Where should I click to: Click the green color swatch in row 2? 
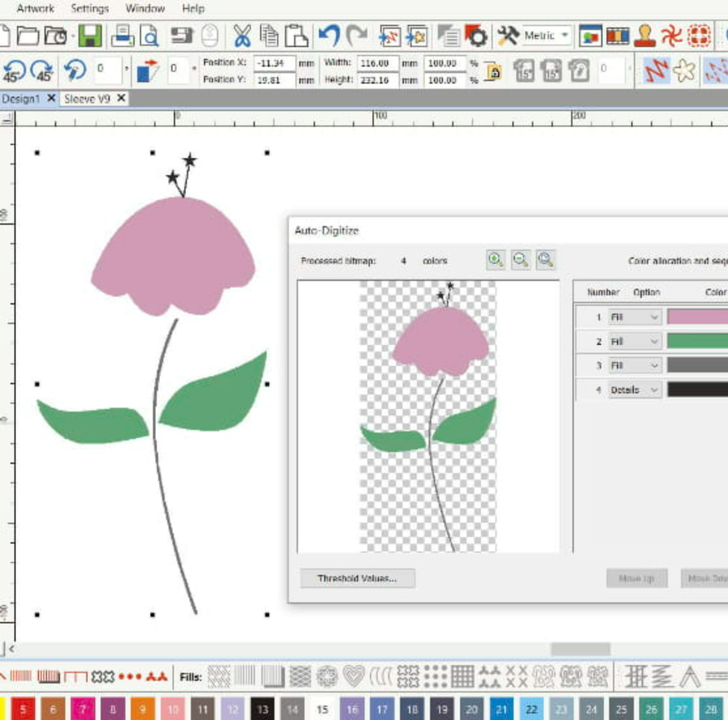tap(697, 341)
